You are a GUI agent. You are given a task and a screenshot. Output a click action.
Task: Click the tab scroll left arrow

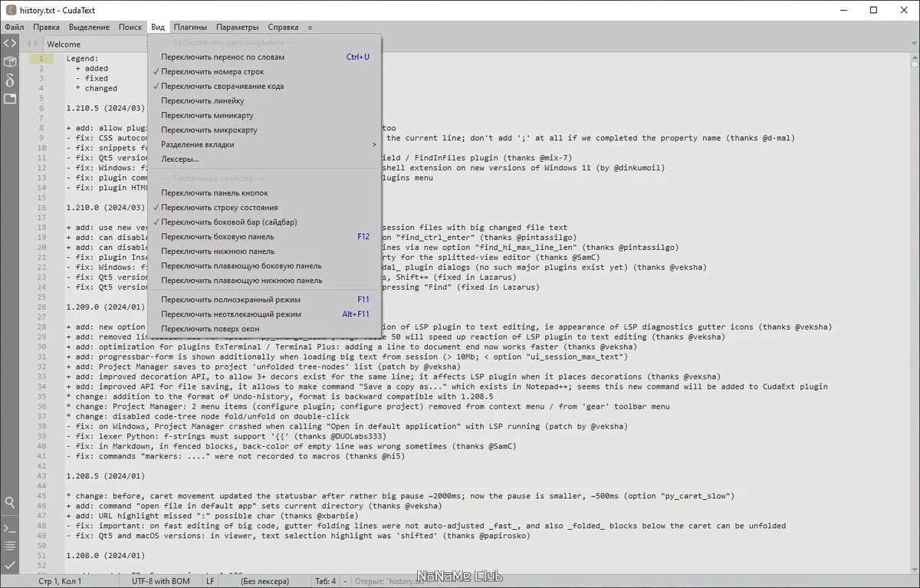coord(29,44)
